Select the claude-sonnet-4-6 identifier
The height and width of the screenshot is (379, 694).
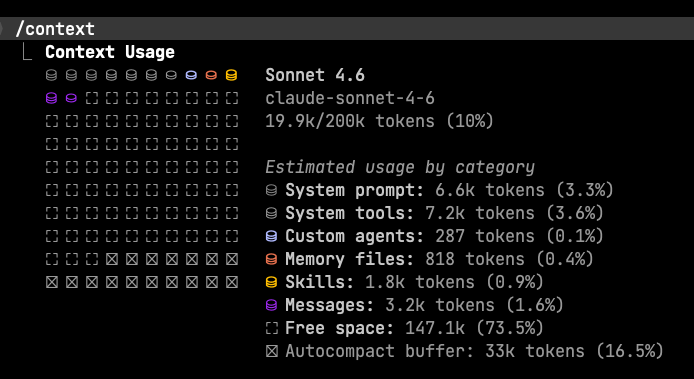350,98
